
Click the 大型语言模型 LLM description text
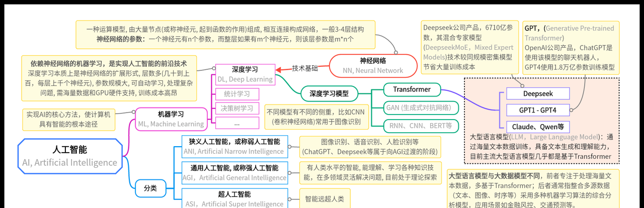(541, 147)
